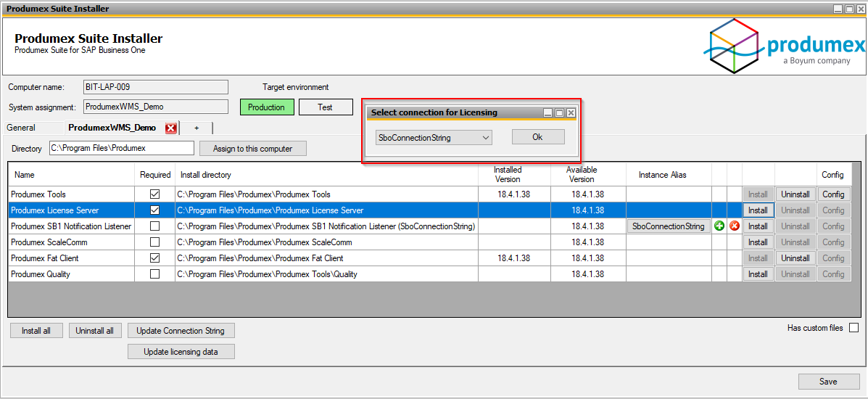Click Installed Version 18.4.1.38 for Produmex Tools
Viewport: 868px width, 399px height.
pyautogui.click(x=514, y=194)
